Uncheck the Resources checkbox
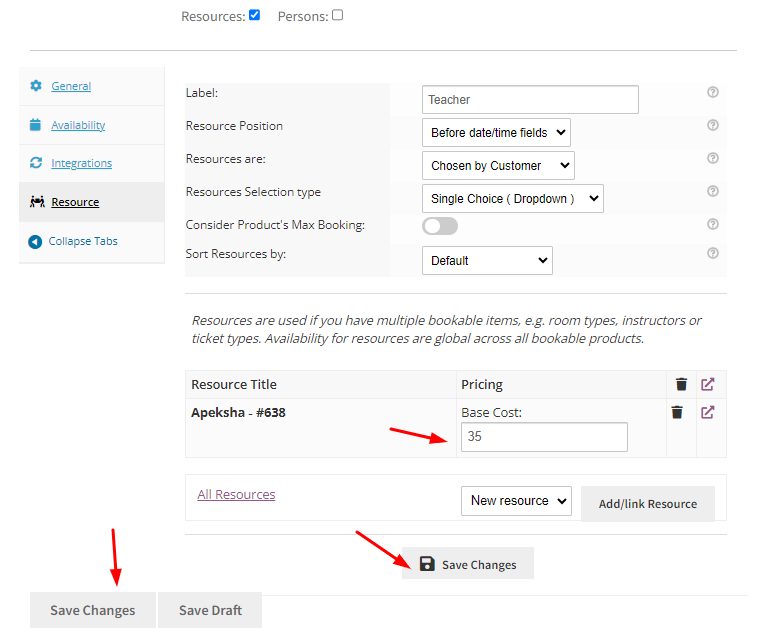 pyautogui.click(x=254, y=15)
